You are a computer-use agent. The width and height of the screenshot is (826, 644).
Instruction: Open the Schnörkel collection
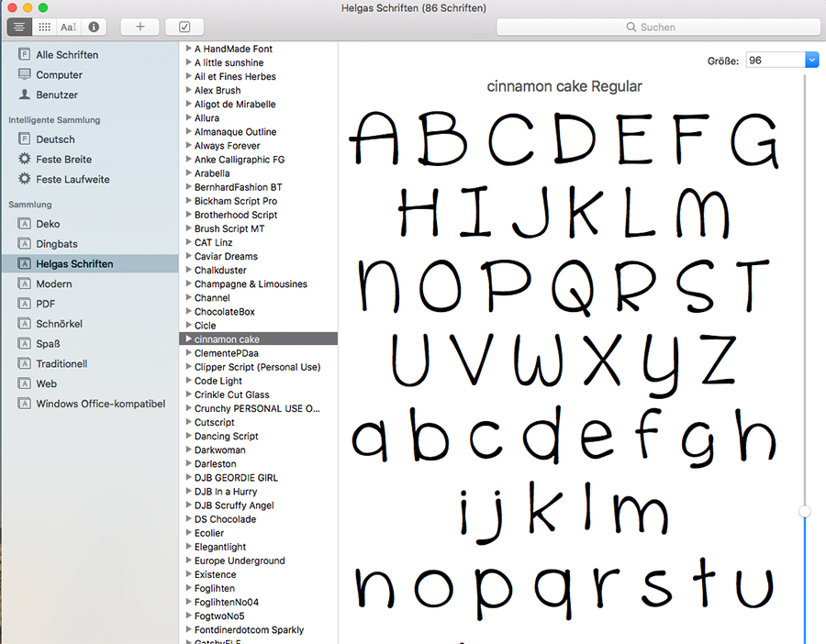point(59,324)
